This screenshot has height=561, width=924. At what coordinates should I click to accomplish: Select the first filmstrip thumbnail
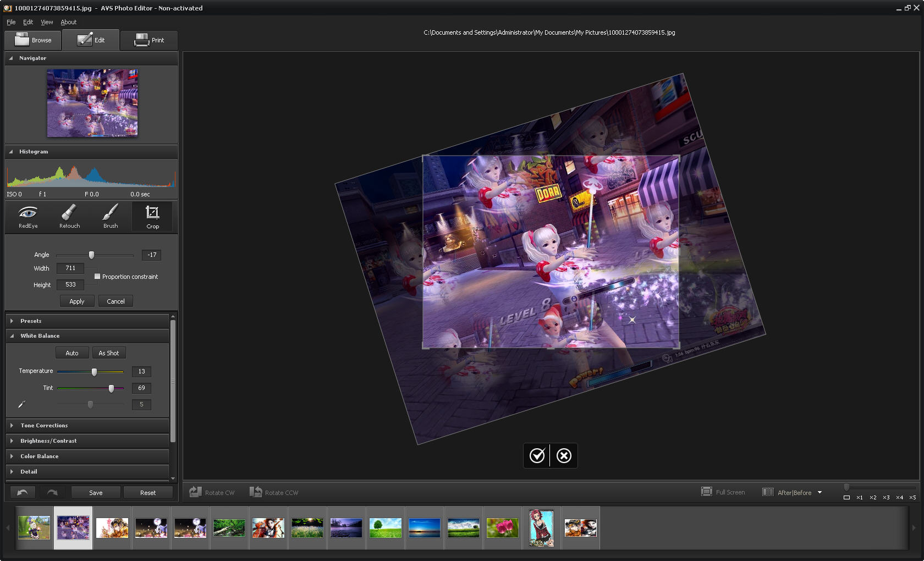pos(34,528)
